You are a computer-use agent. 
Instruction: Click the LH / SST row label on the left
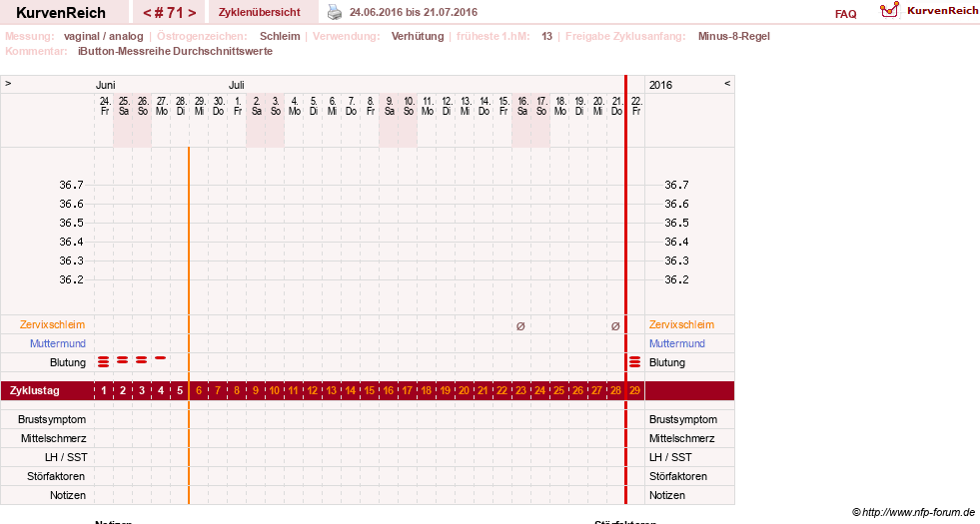(x=66, y=457)
